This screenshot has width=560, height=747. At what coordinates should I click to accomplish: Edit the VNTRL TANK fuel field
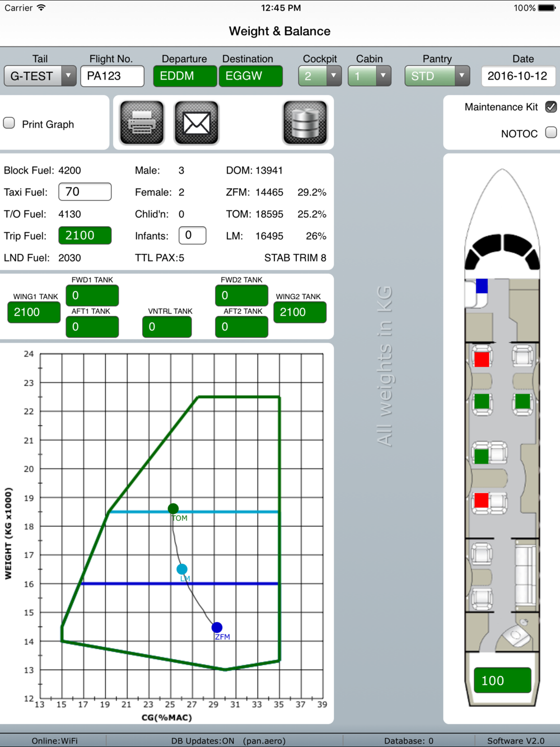pyautogui.click(x=167, y=326)
